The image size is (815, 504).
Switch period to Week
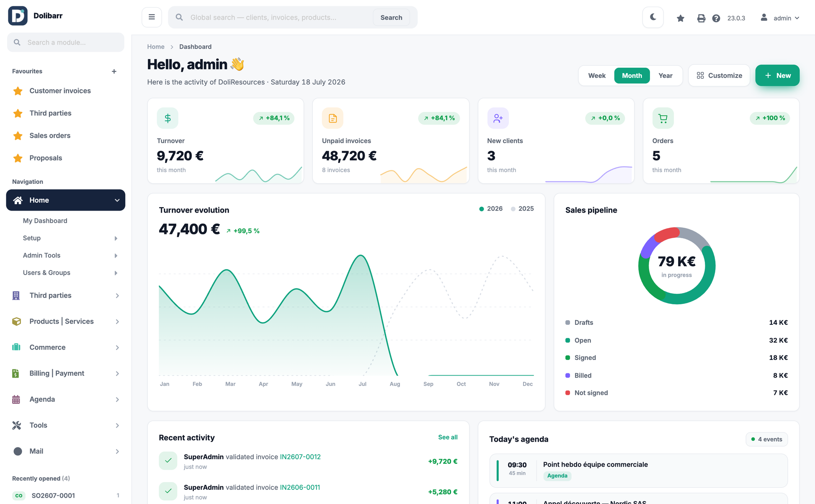coord(597,76)
